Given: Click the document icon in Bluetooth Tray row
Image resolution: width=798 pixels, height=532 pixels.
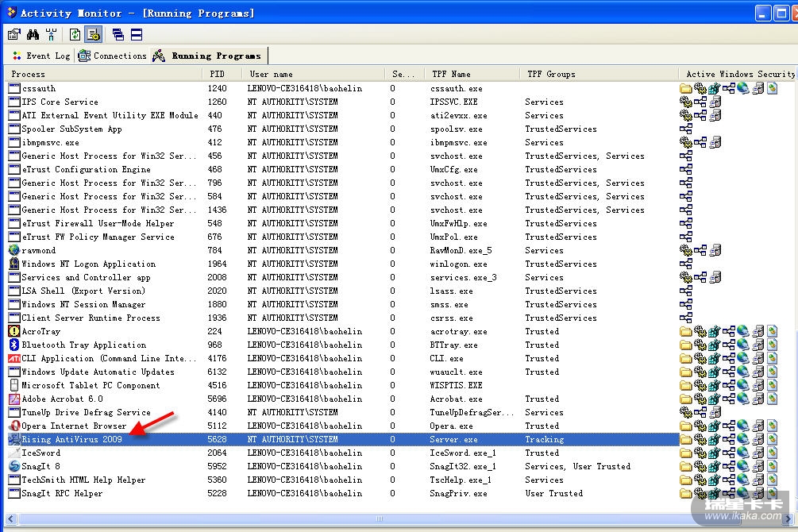Looking at the screenshot, I should click(x=772, y=345).
